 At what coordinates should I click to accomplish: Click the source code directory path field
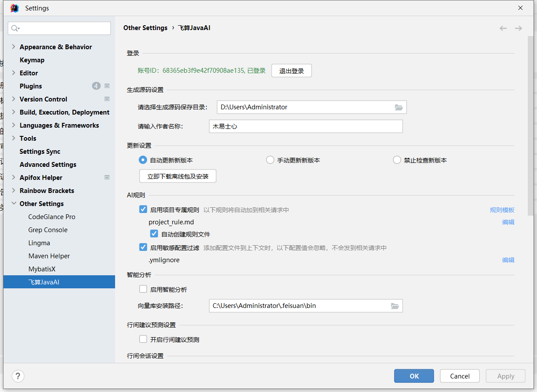(x=312, y=107)
